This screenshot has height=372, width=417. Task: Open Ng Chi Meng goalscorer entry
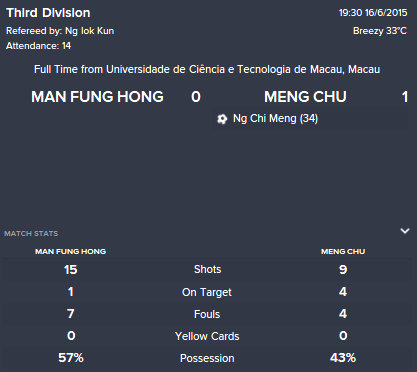click(x=275, y=119)
